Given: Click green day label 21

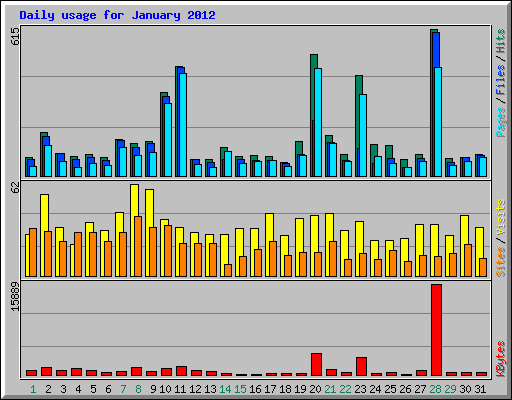Looking at the screenshot, I should pos(330,389).
